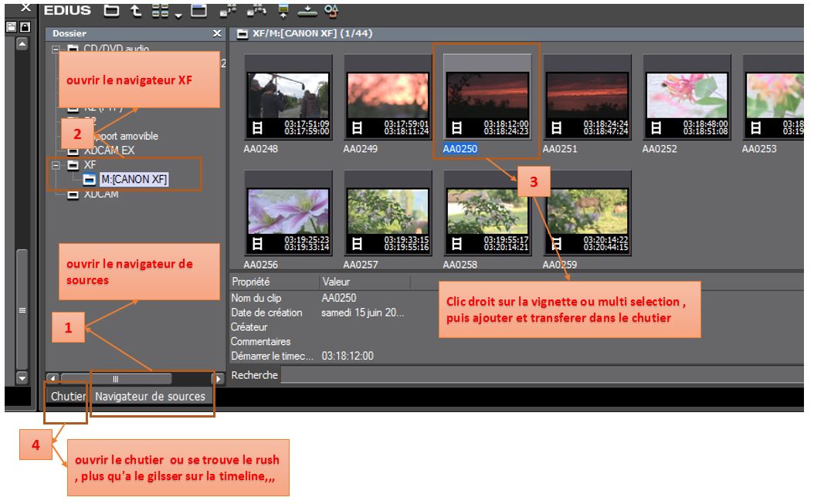Viewport: 814px width, 504px height.
Task: Click the XDCAM EX folder icon
Action: tap(73, 151)
